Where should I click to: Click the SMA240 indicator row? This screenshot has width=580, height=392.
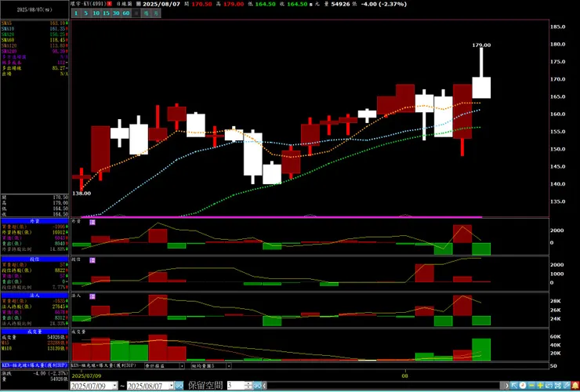[x=34, y=51]
